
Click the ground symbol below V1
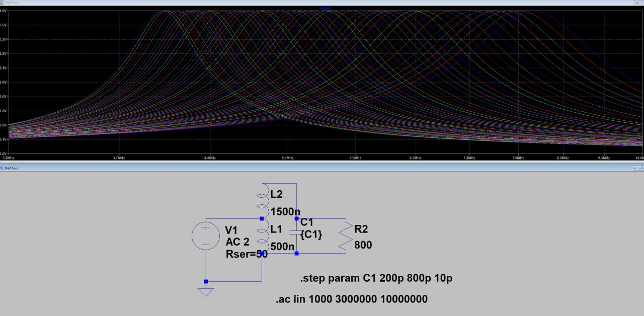point(206,292)
